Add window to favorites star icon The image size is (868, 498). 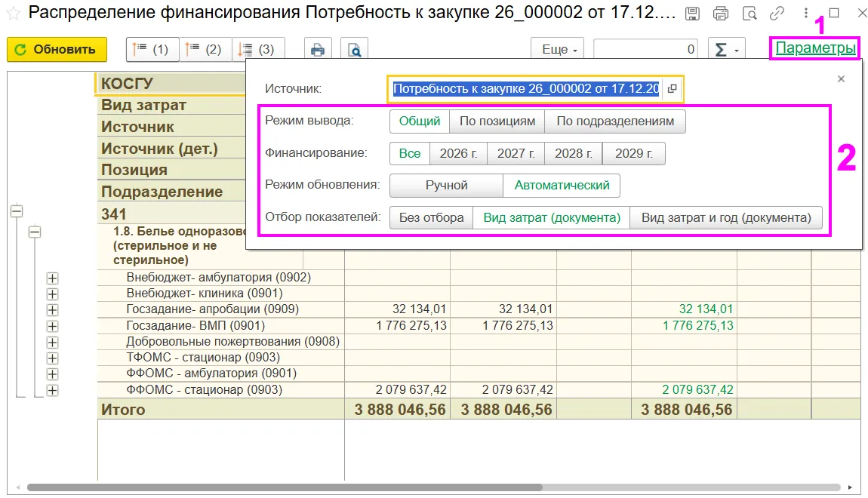point(14,14)
